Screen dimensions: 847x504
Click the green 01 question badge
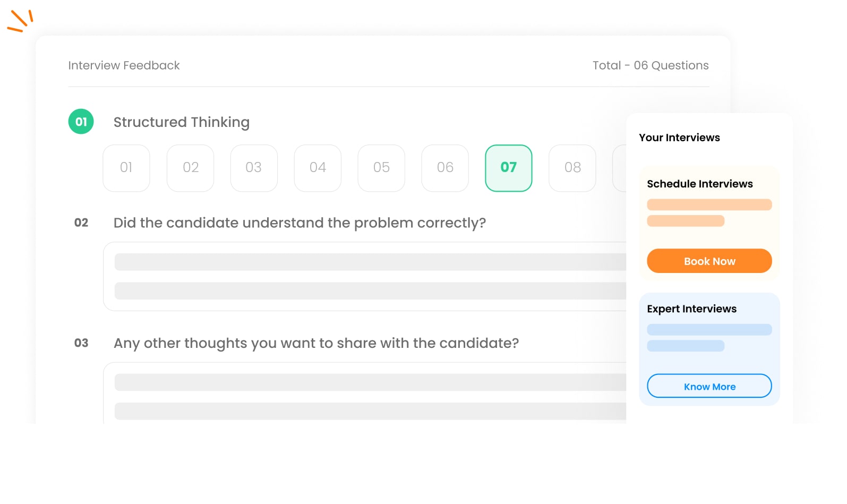click(x=81, y=122)
